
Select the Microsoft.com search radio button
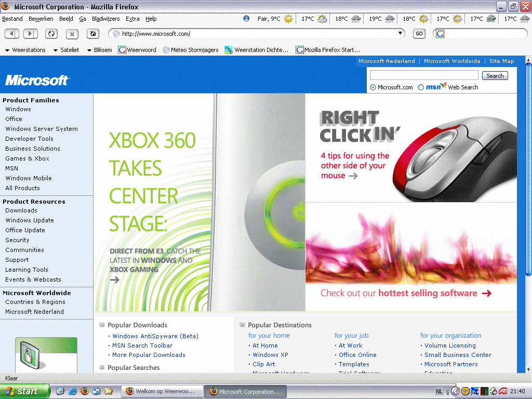(373, 87)
